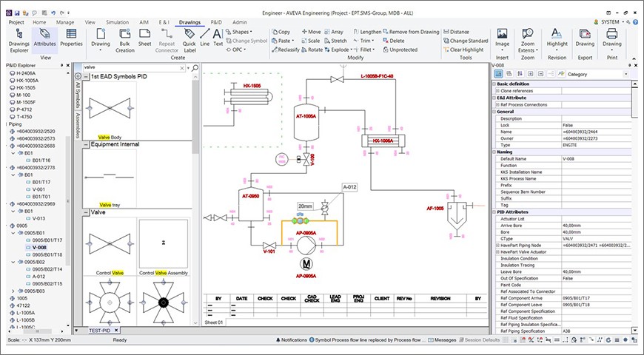Click the Rotate tool in Modify
This screenshot has height=355, width=644.
(311, 50)
